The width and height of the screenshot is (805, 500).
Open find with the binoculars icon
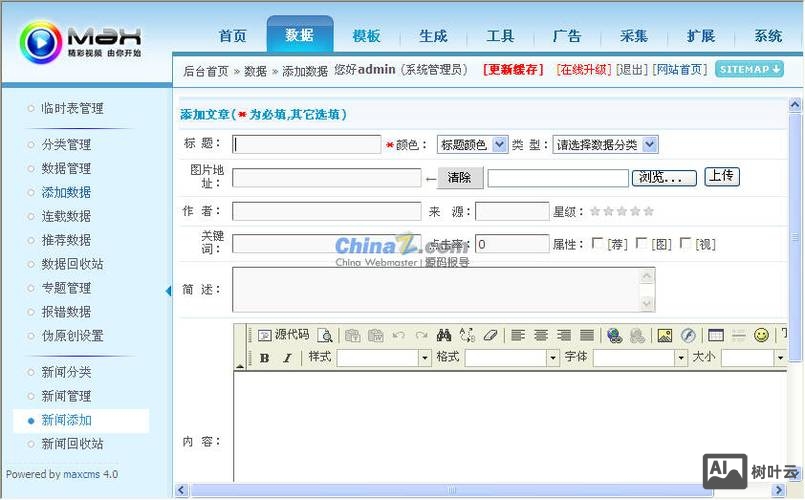(x=444, y=335)
